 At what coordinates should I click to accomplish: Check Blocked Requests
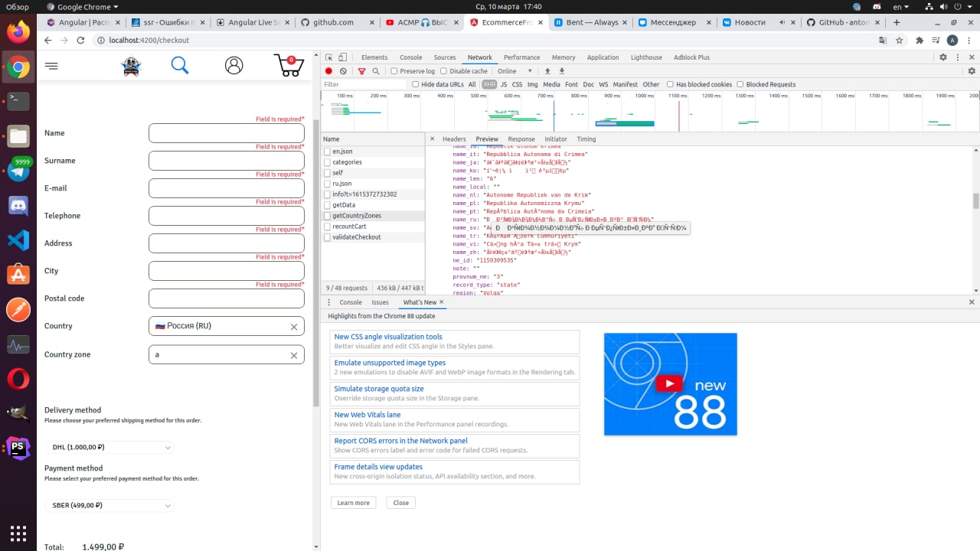tap(740, 84)
